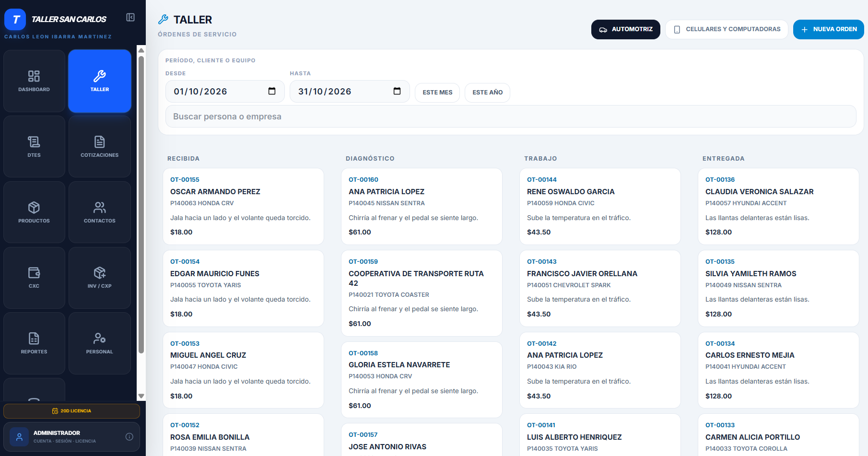Open the INV / CXP package icon
The image size is (868, 456).
point(100,273)
